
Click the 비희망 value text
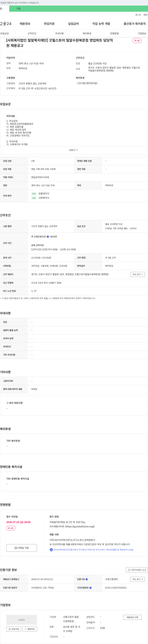[x=34, y=389]
